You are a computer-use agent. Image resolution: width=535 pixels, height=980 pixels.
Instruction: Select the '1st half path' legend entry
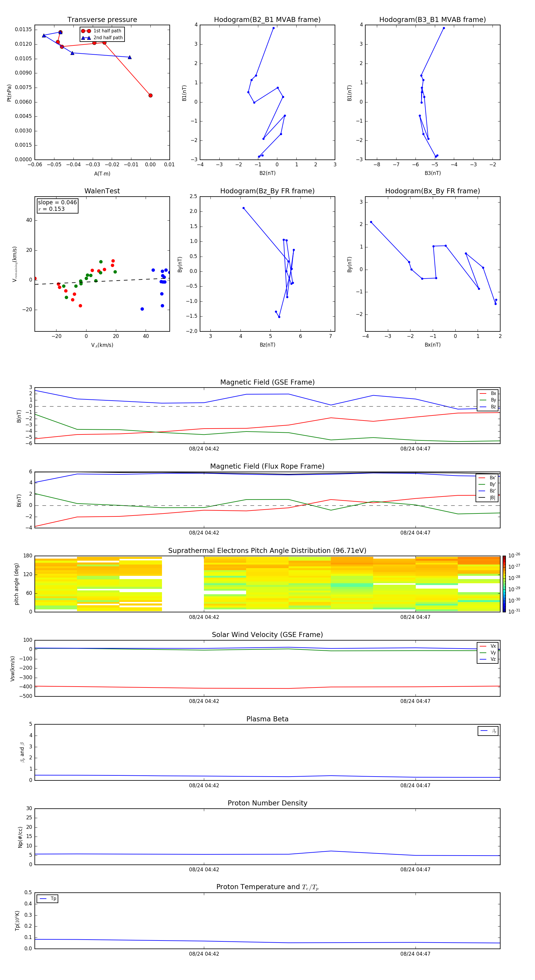[102, 31]
